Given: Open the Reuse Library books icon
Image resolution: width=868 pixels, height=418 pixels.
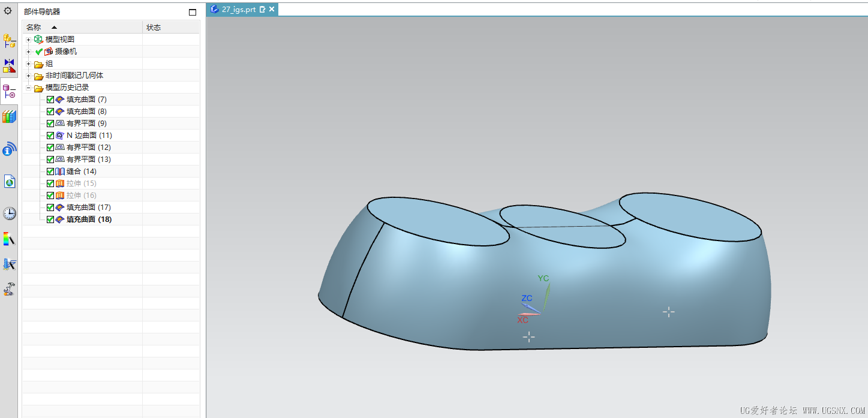Looking at the screenshot, I should point(9,117).
